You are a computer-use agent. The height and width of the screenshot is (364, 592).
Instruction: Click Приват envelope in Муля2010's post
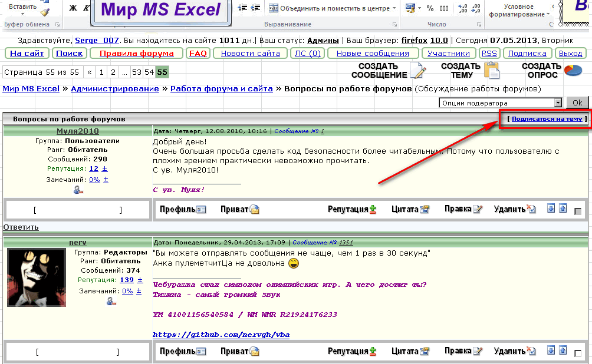(x=240, y=209)
